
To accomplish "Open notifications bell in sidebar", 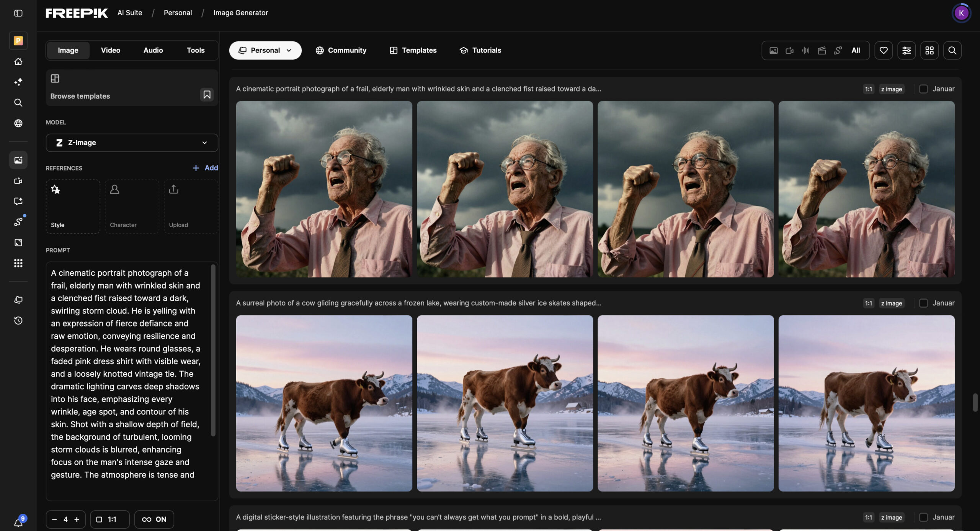I will click(18, 522).
